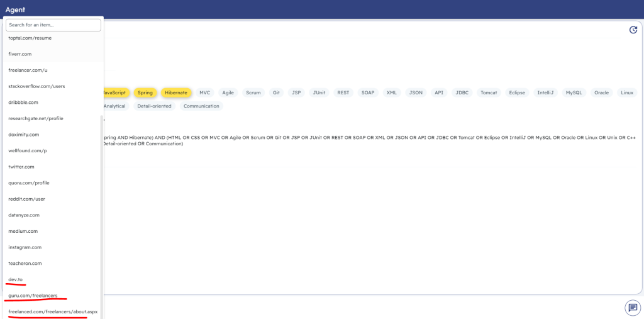
Task: Select the MySQL tag
Action: (574, 92)
